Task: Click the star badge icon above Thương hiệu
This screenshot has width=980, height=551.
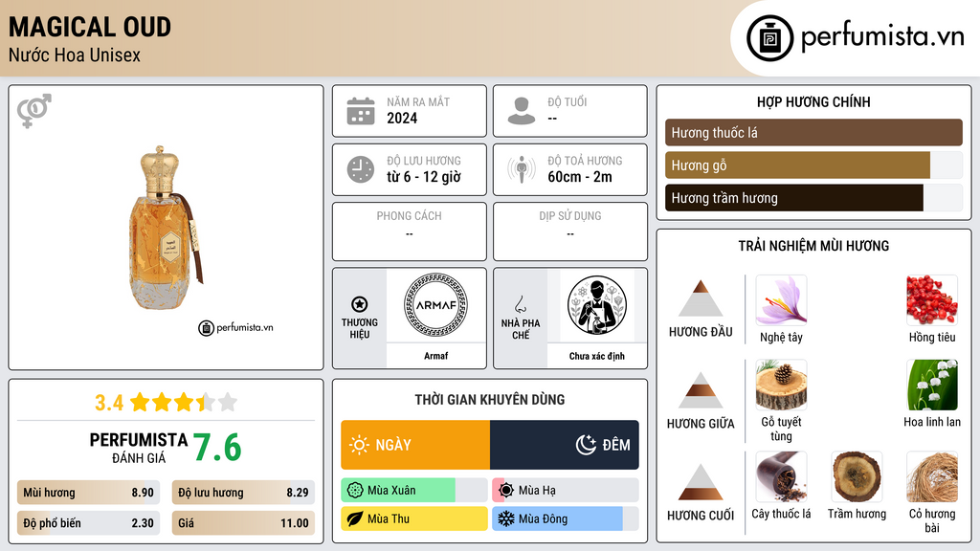Action: point(360,304)
